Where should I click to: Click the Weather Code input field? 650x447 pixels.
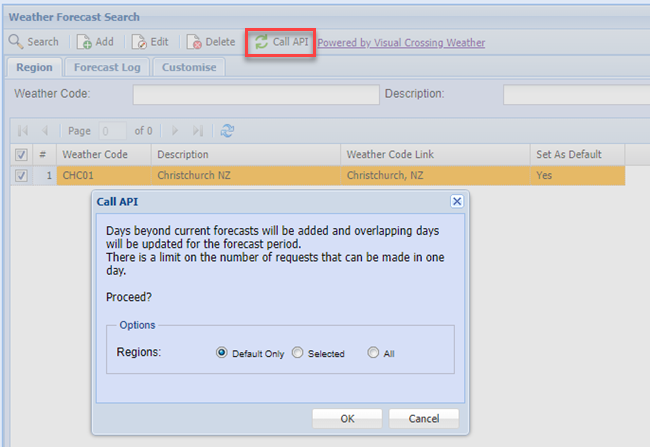point(254,94)
